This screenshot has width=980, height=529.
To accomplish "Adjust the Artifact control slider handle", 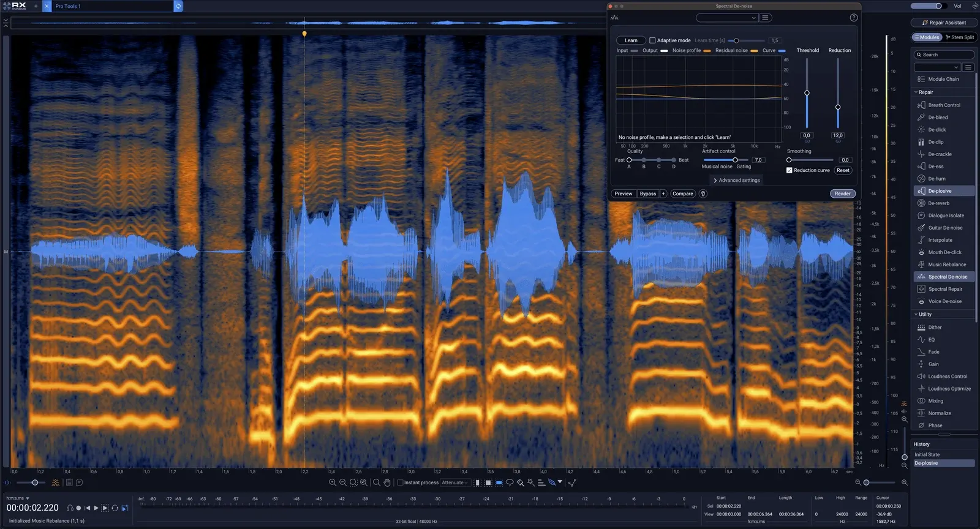I will (x=735, y=160).
